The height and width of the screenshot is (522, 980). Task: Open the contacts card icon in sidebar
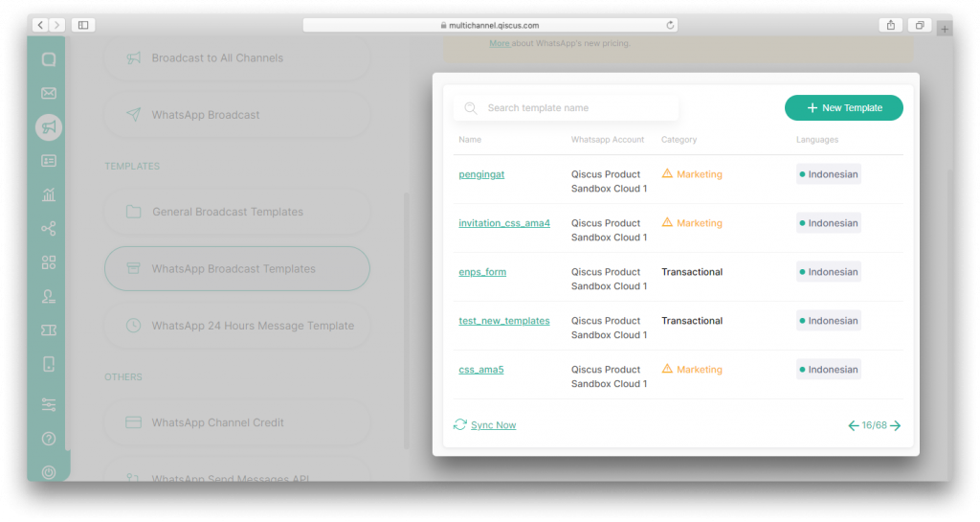pos(49,161)
